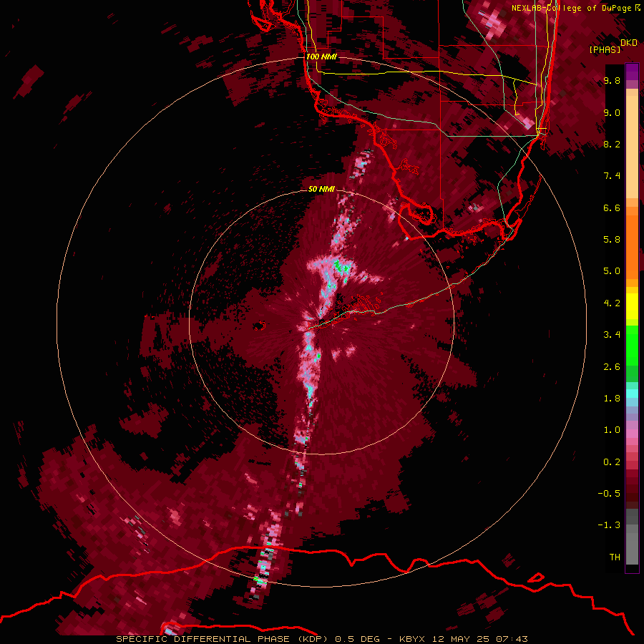
Task: Click the -1.3 legend scale label
Action: point(609,525)
